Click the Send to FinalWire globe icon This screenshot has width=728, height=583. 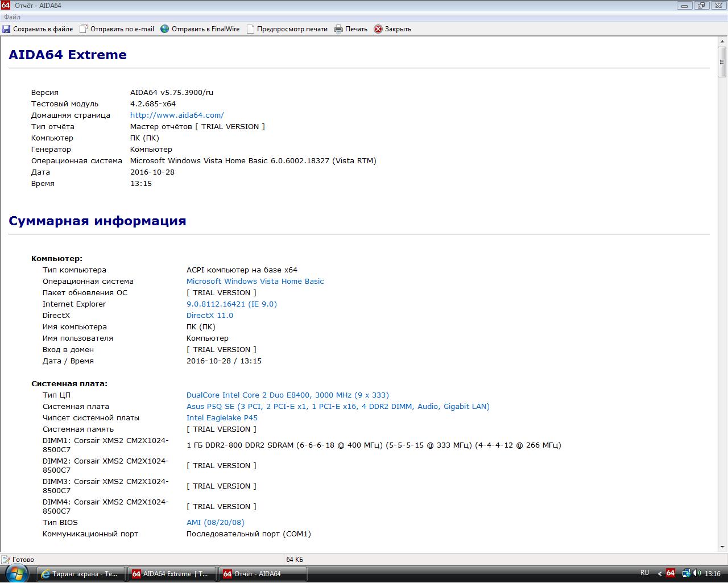click(165, 29)
